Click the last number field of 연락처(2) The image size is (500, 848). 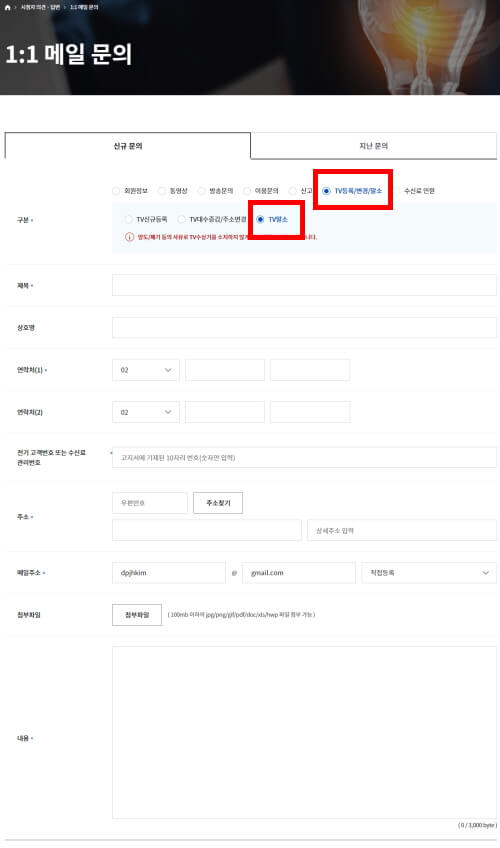coord(310,412)
